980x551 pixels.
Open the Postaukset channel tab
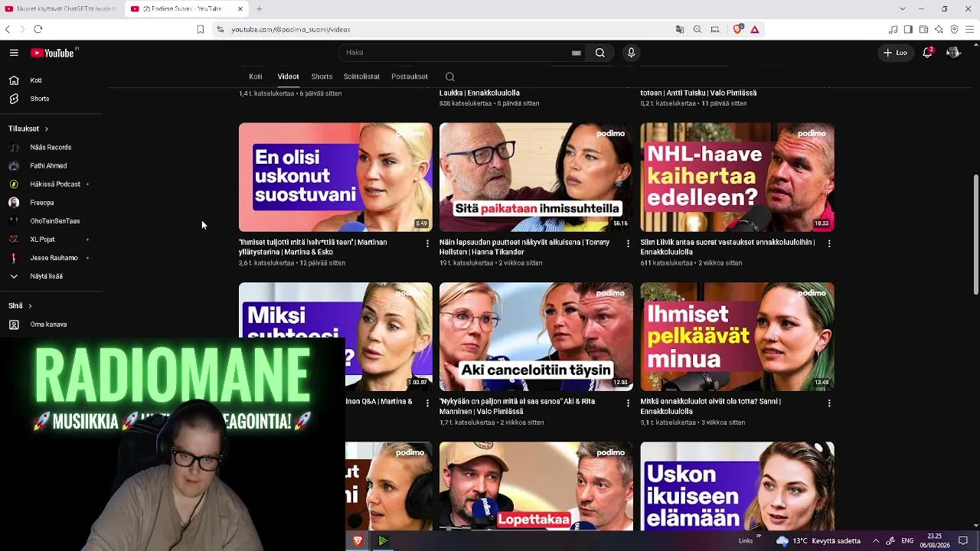410,77
